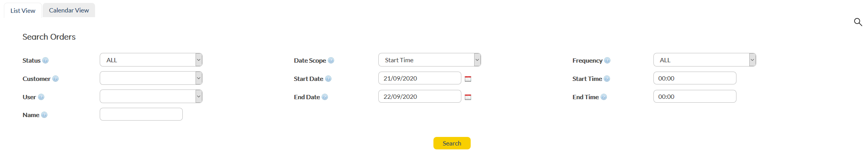Focus the Start Time input field
The height and width of the screenshot is (156, 868).
pos(695,78)
